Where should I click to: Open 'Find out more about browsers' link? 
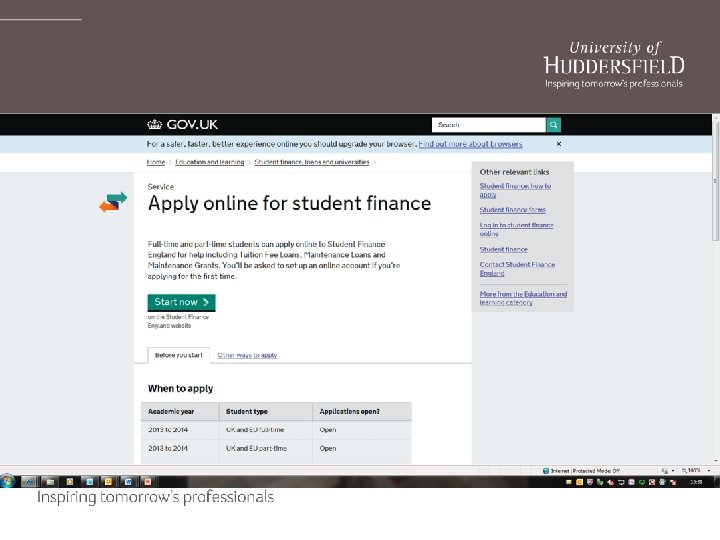pos(470,144)
